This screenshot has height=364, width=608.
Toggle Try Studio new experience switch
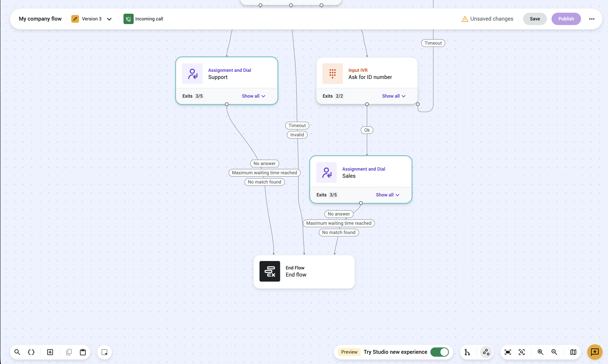pos(439,352)
